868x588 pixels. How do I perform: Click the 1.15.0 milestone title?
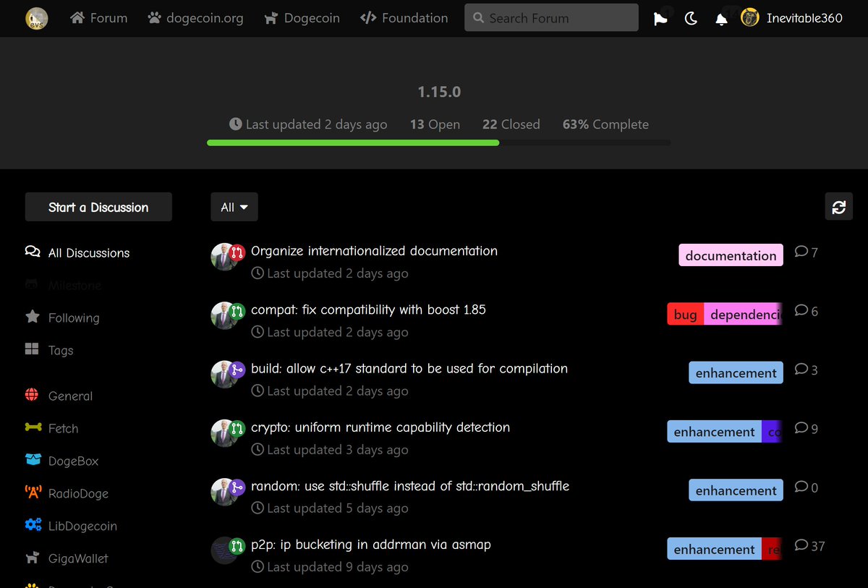tap(439, 92)
